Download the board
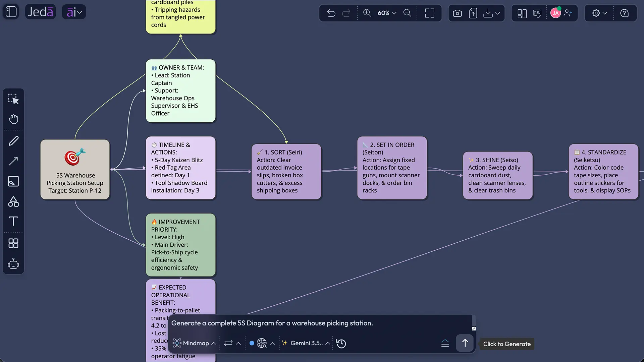The image size is (644, 362). (488, 13)
